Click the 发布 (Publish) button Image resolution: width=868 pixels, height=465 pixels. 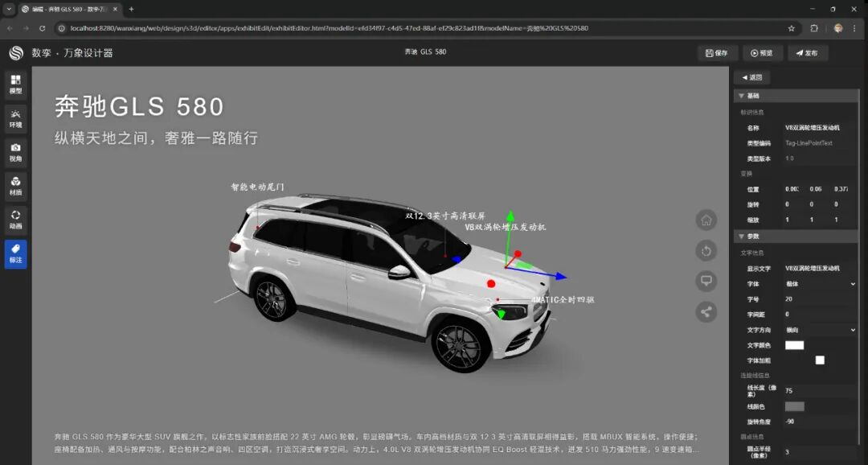(x=808, y=53)
